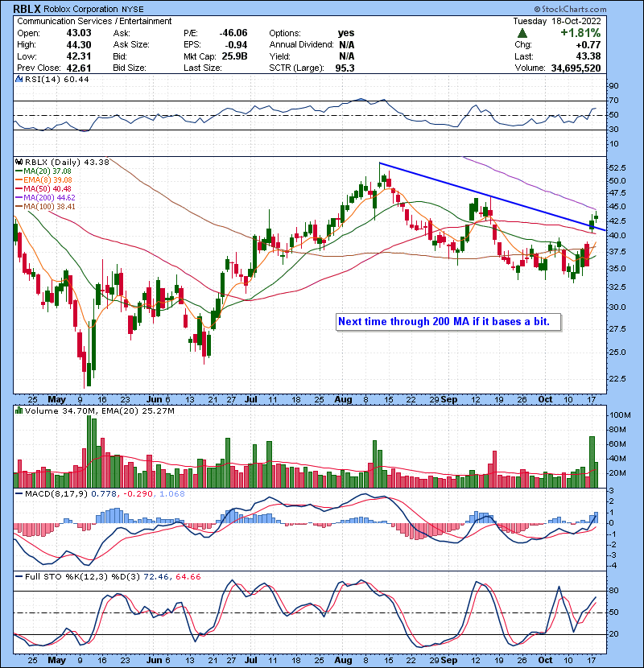Select the SCTR (Large) value 95.3
Viewport: 644px width, 668px height.
[x=345, y=68]
